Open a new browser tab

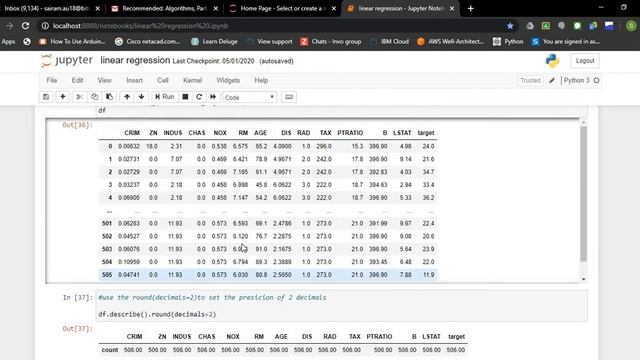point(471,8)
